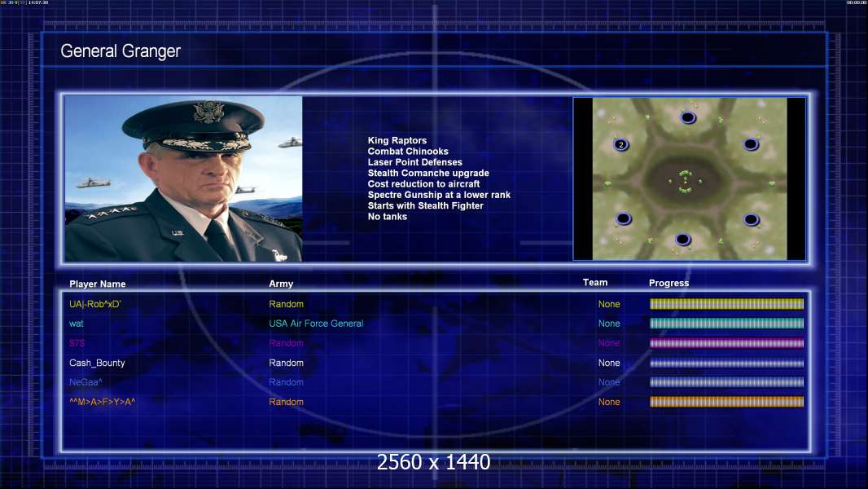
Task: Click the "Cost reduction to aircraft" line
Action: tap(423, 184)
